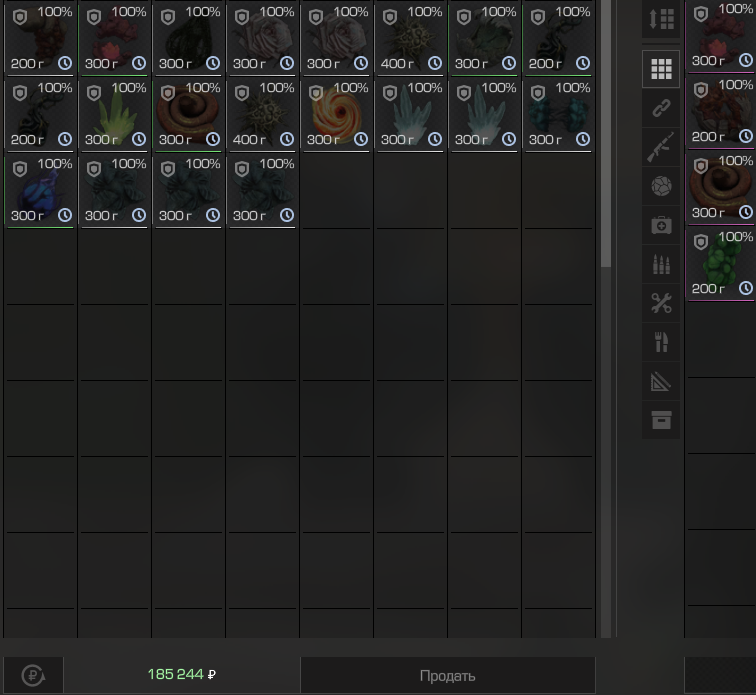
Task: Click the 185 244 ₽ total amount
Action: coord(182,674)
